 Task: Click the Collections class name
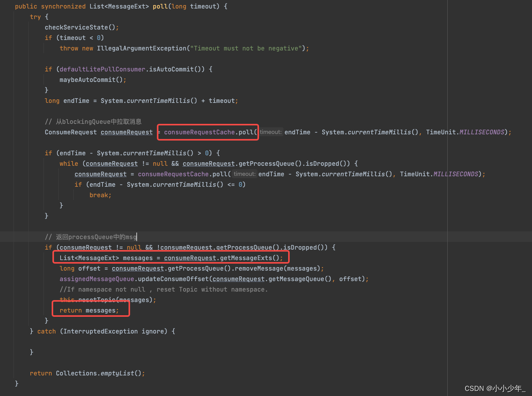[76, 373]
